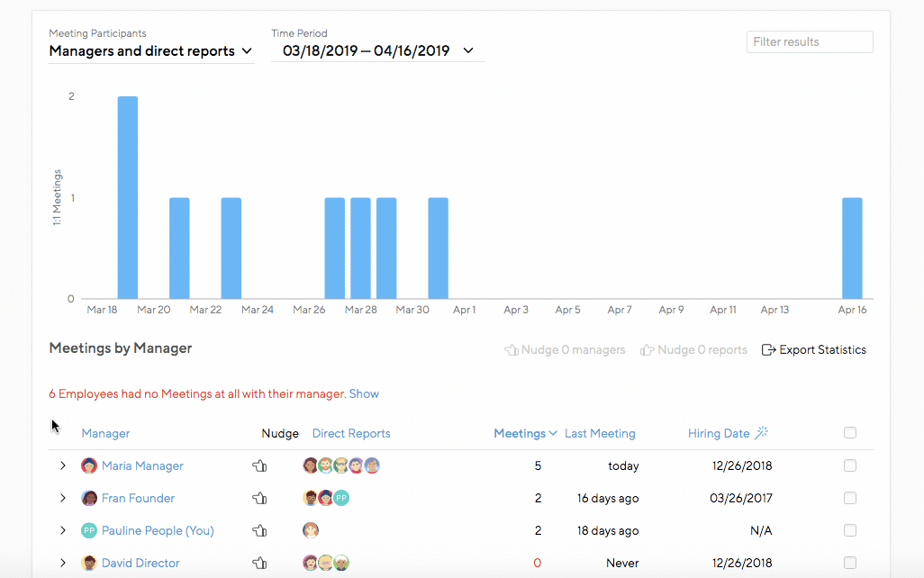The width and height of the screenshot is (924, 578).
Task: Sort table by Meetings column header
Action: [525, 434]
